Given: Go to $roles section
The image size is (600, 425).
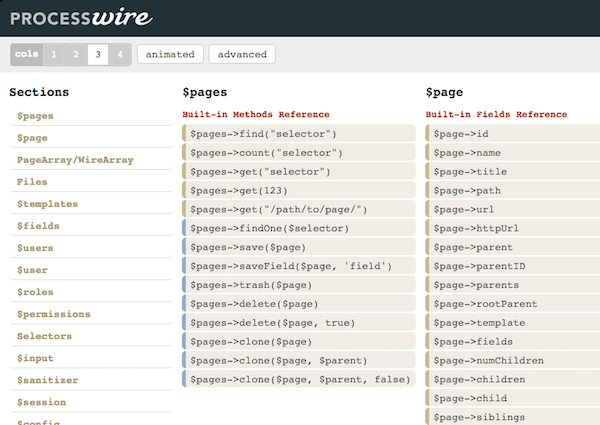Looking at the screenshot, I should pos(91,292).
